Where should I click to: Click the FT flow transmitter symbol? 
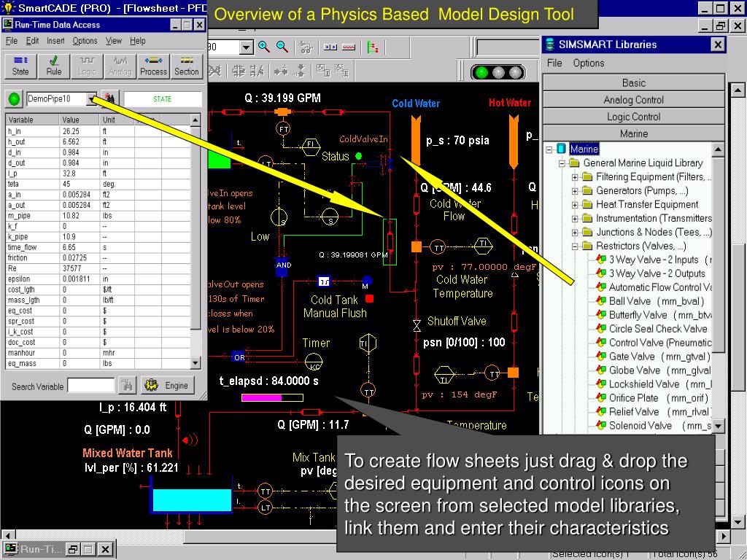(283, 129)
